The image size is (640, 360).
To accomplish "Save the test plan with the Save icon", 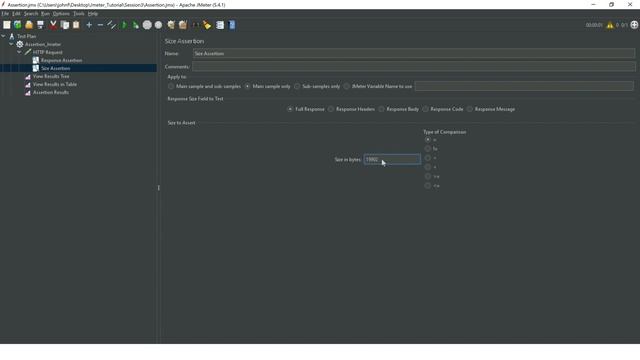I will pyautogui.click(x=40, y=25).
